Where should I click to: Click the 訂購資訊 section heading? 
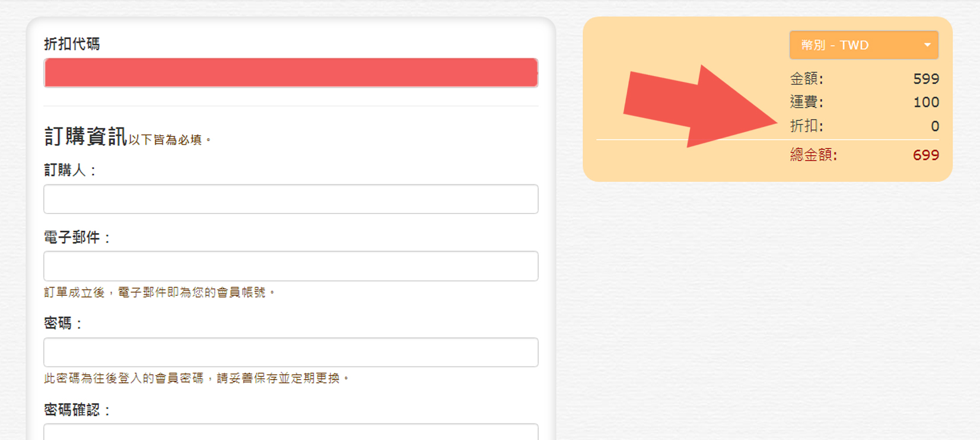click(85, 136)
